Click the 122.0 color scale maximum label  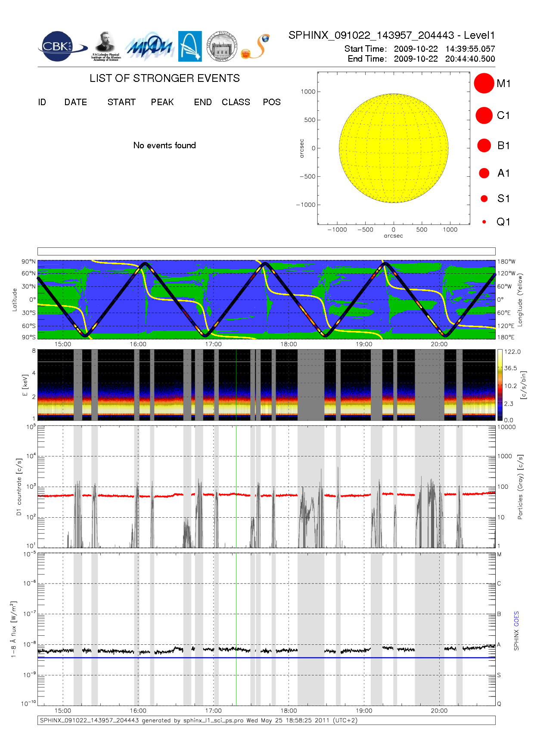click(x=512, y=352)
